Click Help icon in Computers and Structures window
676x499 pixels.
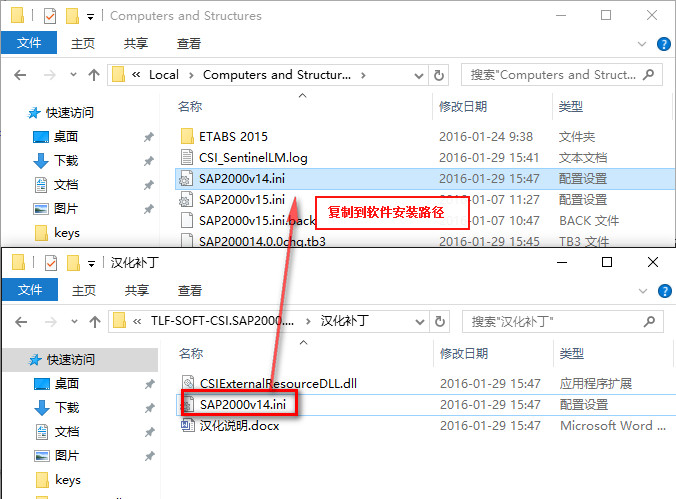663,44
